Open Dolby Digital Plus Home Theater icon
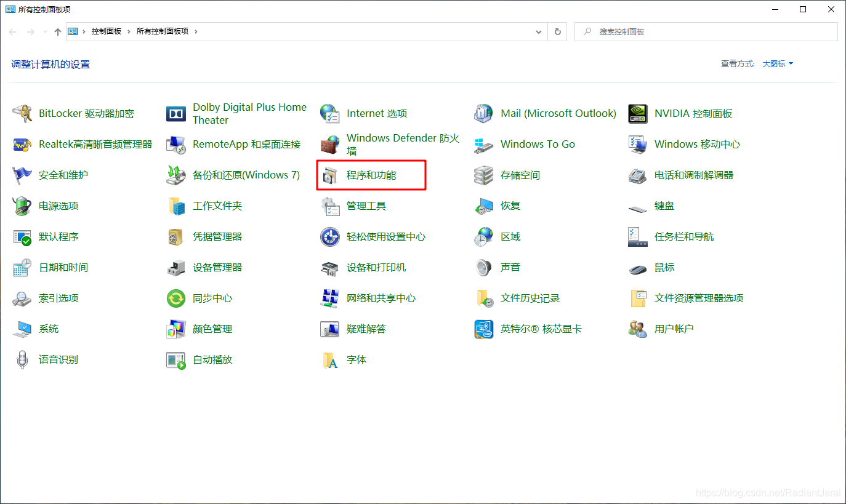Screen dimensions: 846x504 tap(176, 113)
